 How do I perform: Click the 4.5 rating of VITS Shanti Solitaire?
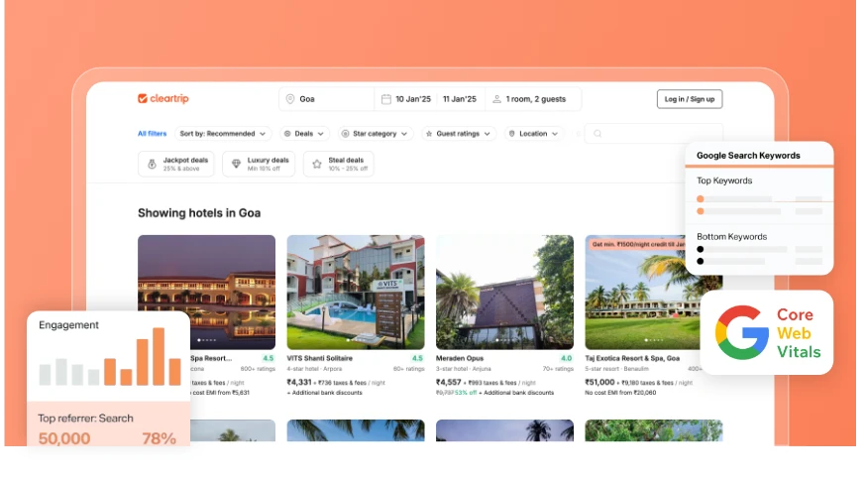[417, 359]
